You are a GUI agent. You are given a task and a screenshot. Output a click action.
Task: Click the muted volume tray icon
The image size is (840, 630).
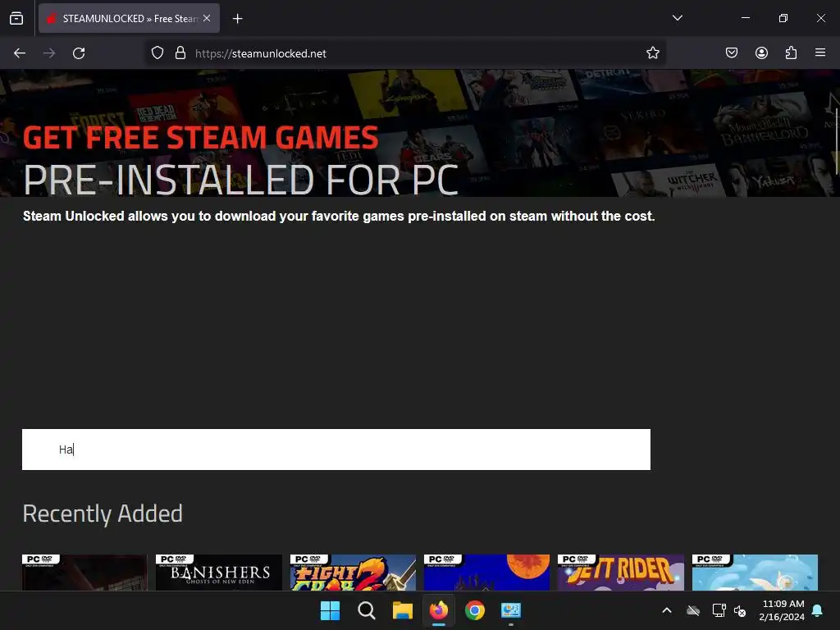741,610
